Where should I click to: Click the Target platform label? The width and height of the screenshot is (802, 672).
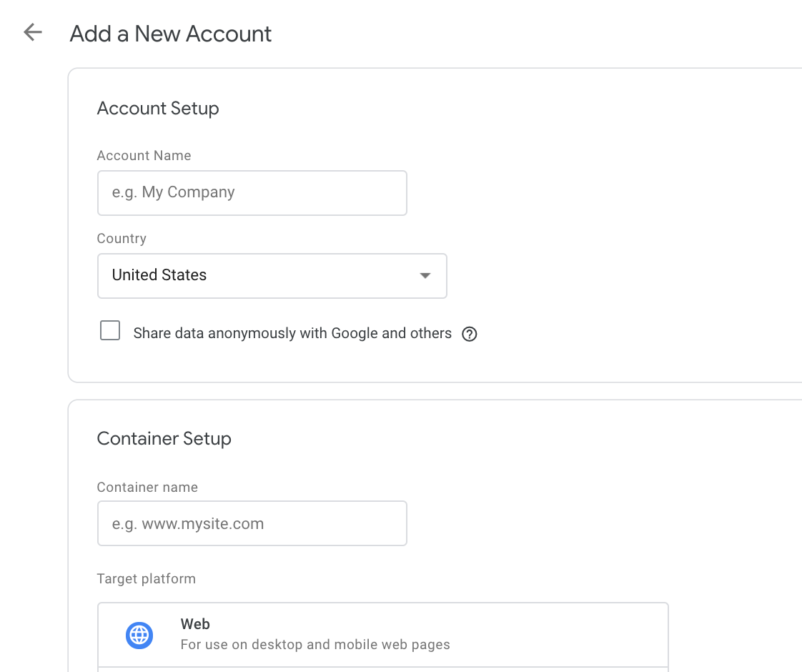click(146, 579)
